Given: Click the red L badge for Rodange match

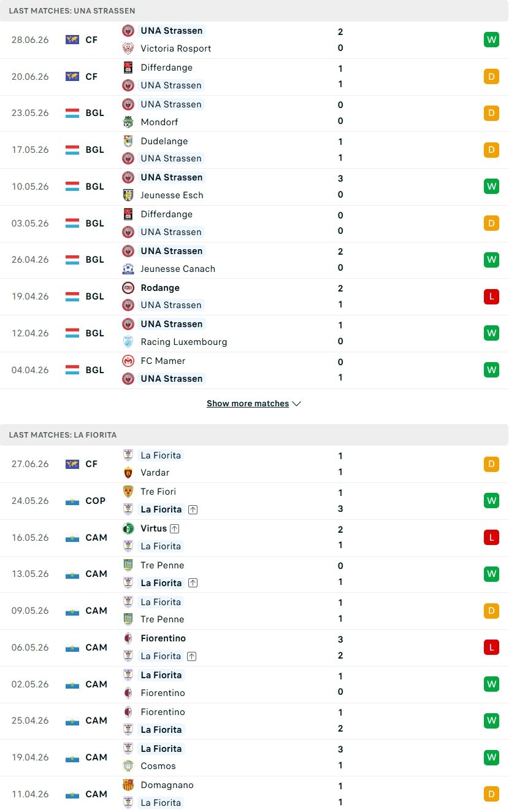Looking at the screenshot, I should point(491,296).
